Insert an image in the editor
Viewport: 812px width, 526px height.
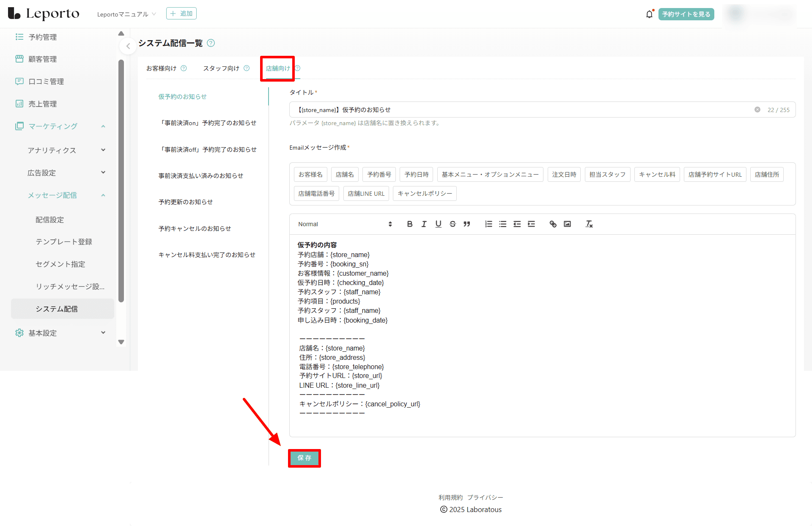(x=567, y=224)
